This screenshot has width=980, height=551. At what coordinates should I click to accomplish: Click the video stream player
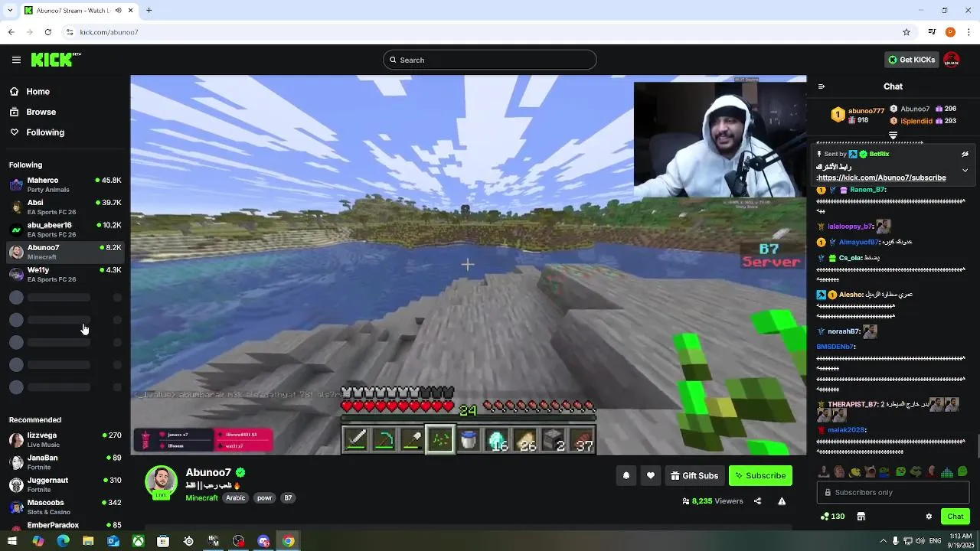click(468, 265)
